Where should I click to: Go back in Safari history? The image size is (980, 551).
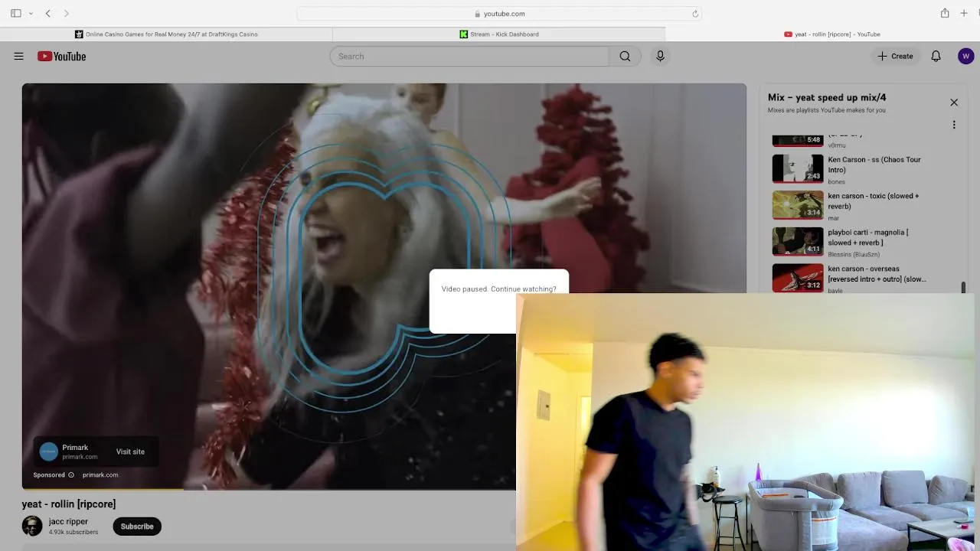pos(48,13)
